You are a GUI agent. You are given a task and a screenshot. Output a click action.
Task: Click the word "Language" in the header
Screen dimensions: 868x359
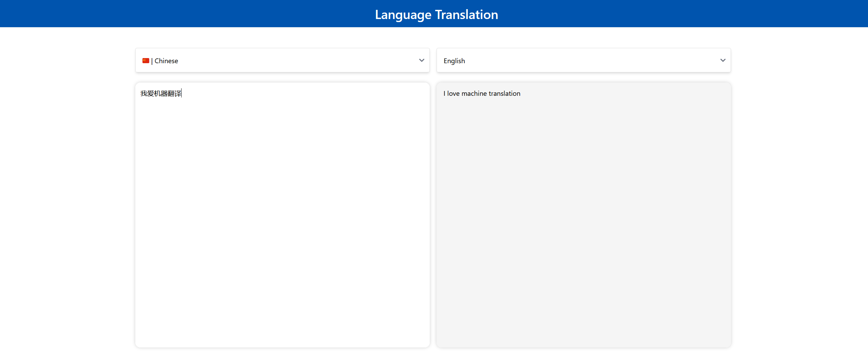(403, 15)
